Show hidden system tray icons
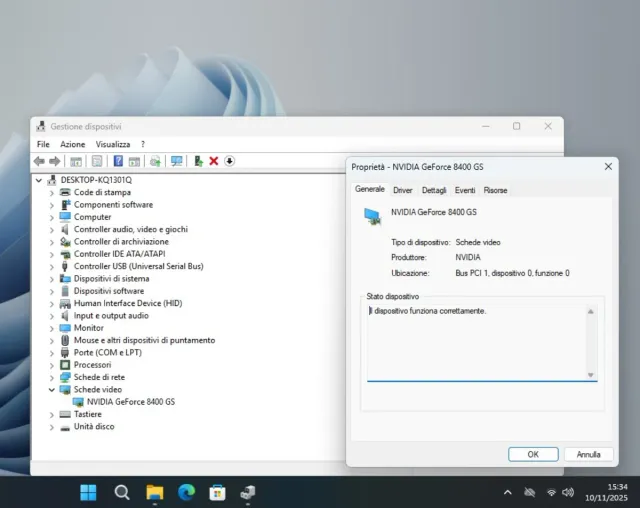This screenshot has height=508, width=640. coord(507,492)
